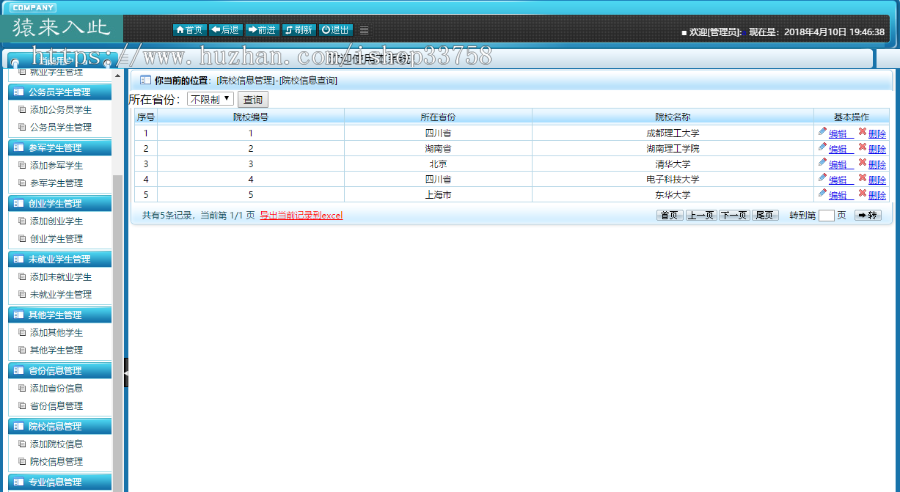Select the 上海市 province cell
900x492 pixels.
point(438,195)
